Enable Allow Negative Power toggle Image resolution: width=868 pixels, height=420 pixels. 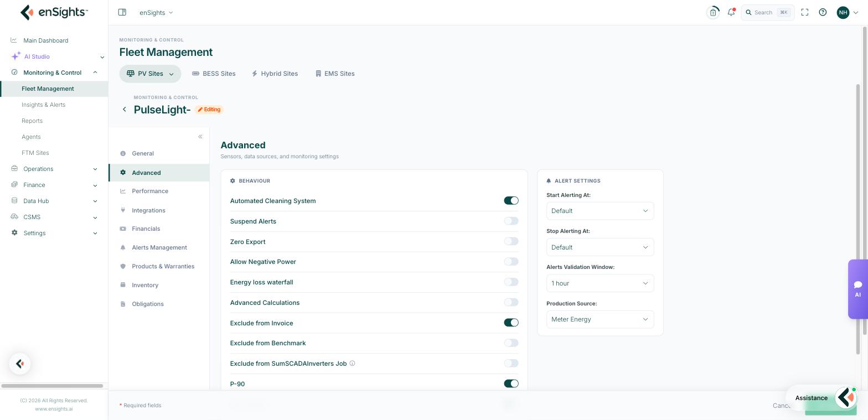tap(511, 261)
